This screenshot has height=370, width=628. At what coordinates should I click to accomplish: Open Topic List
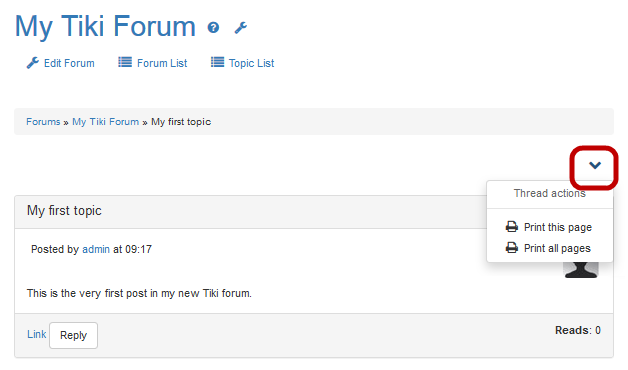[x=243, y=63]
